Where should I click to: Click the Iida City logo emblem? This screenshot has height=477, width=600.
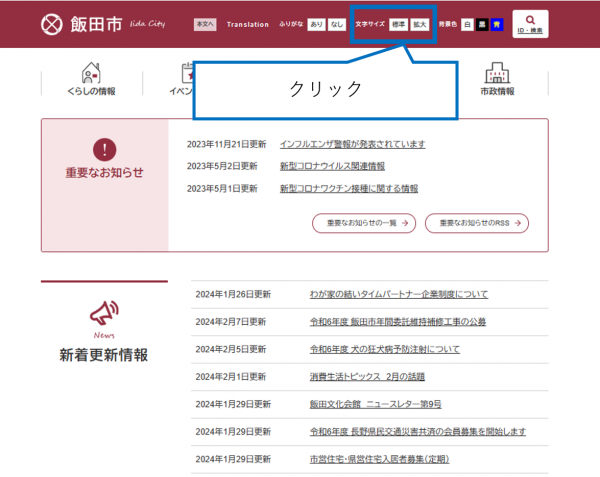click(x=52, y=24)
